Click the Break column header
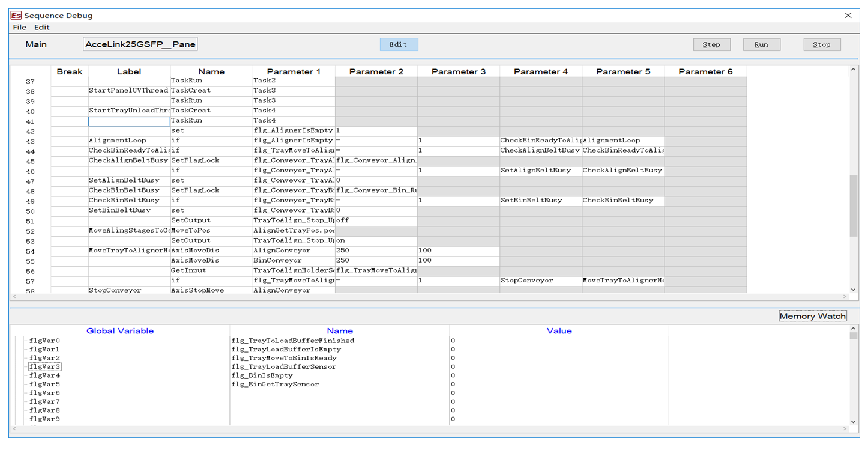 (x=70, y=71)
